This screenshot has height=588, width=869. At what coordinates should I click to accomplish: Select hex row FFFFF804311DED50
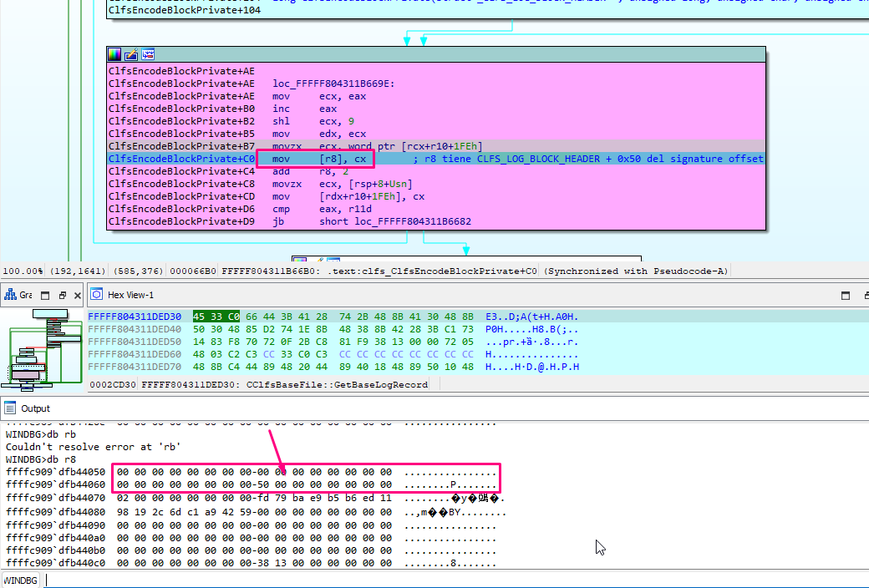[333, 342]
